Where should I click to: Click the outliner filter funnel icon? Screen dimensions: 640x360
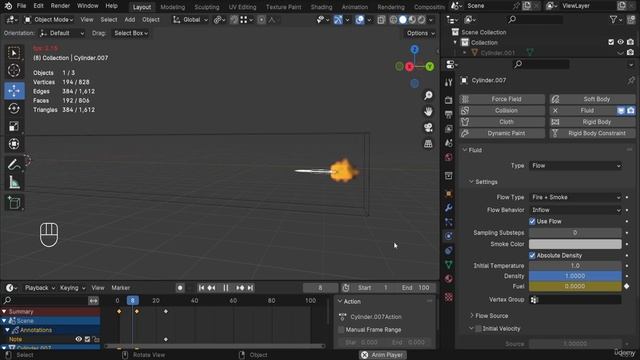click(x=613, y=19)
